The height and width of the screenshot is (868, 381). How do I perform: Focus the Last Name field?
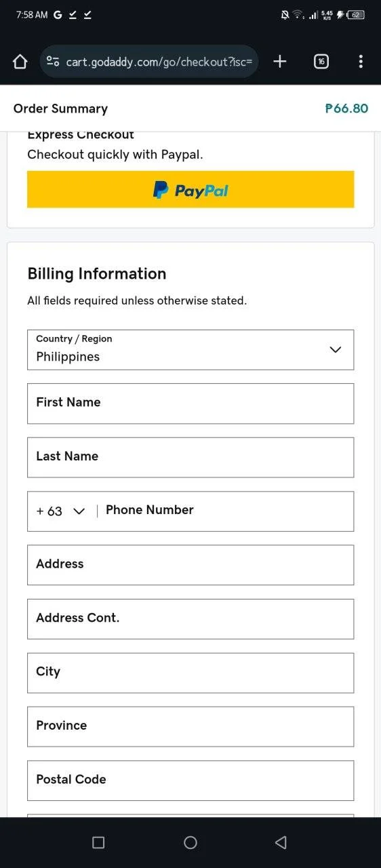tap(190, 457)
